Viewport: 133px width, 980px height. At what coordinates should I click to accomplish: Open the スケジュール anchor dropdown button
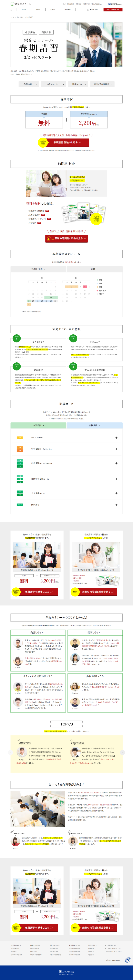click(53, 84)
